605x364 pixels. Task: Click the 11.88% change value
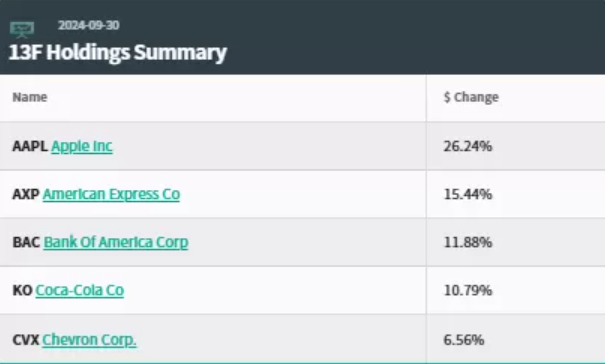click(x=468, y=242)
